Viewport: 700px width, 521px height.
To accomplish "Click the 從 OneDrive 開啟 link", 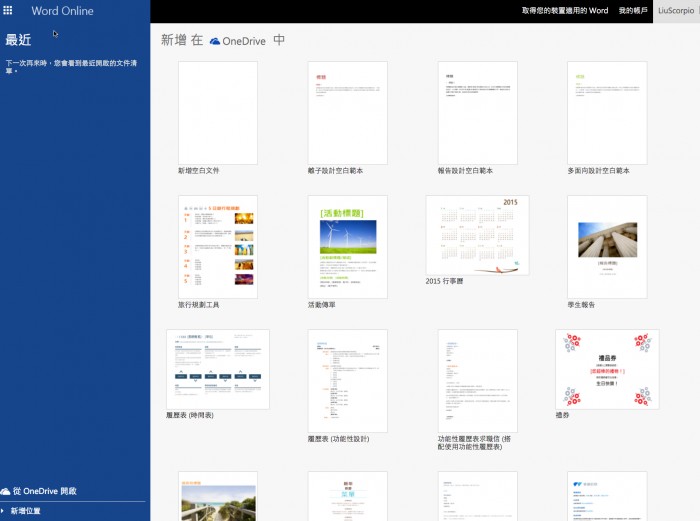I will [x=44, y=491].
